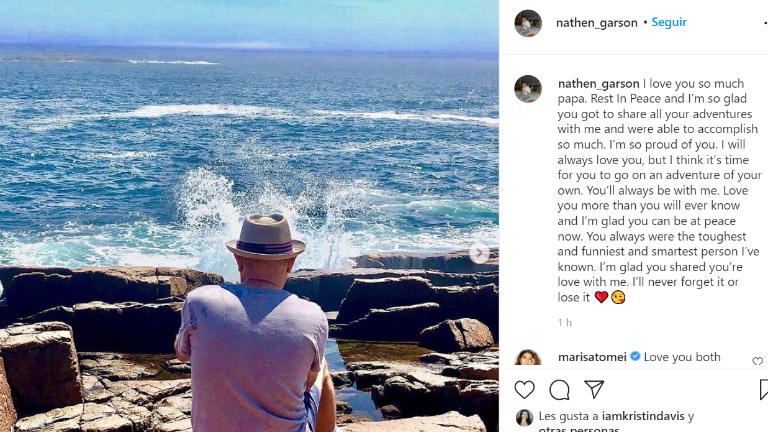Open nathen_garson profile from the post header
Screen dimensions: 768x432
[596, 23]
